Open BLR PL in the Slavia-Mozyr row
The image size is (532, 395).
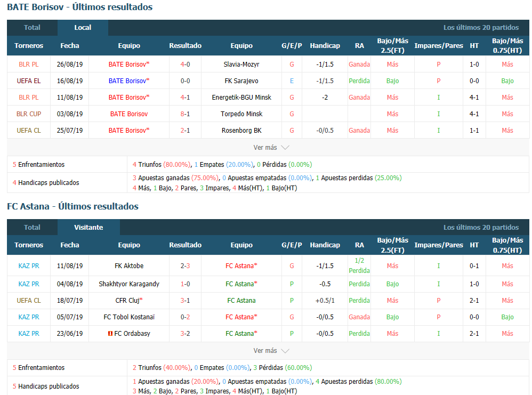click(29, 64)
